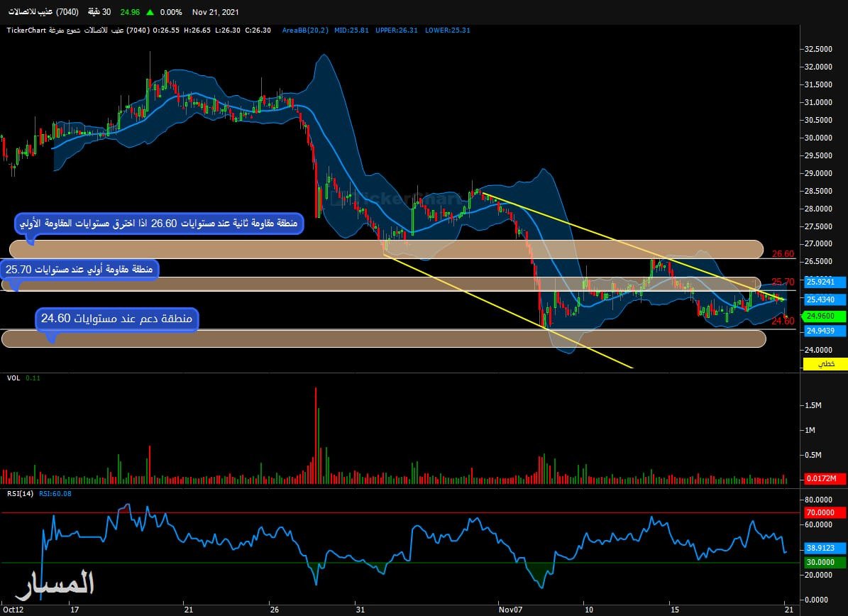The image size is (848, 616).
Task: Click the 31 date axis label
Action: coord(360,610)
